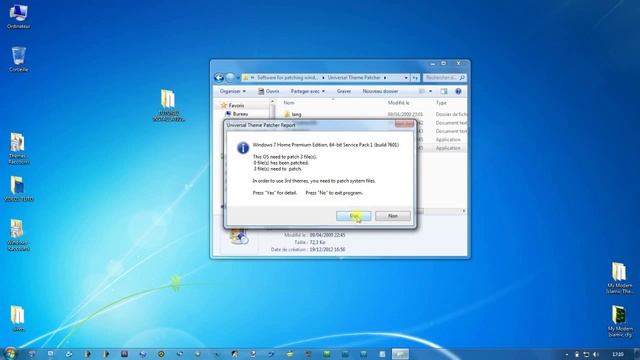640x360 pixels.
Task: Select the My Modern Islamic theme folder
Action: click(619, 278)
